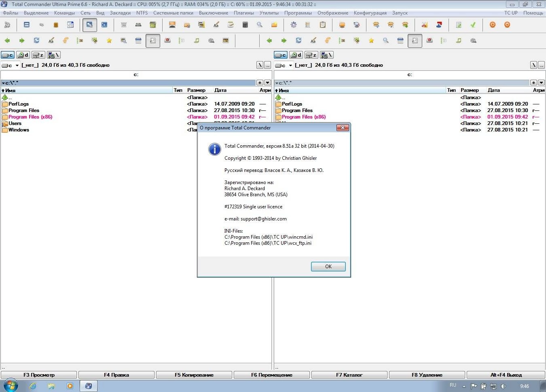Viewport: 546px width, 392px height.
Task: Refresh left panel with blue arrows icon
Action: pyautogui.click(x=36, y=40)
